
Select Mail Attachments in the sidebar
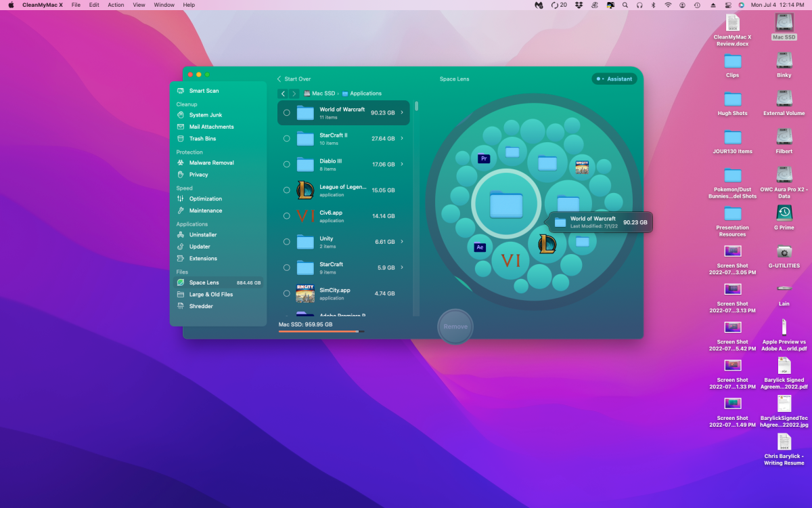[218, 127]
